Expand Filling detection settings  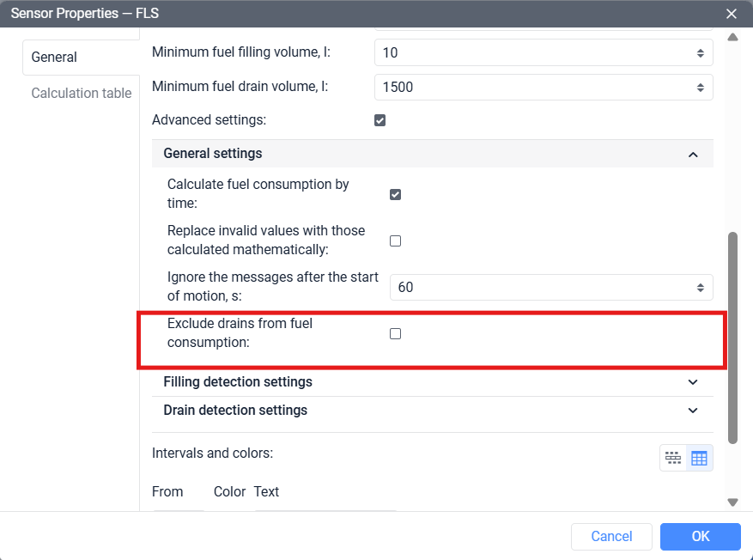click(x=693, y=381)
